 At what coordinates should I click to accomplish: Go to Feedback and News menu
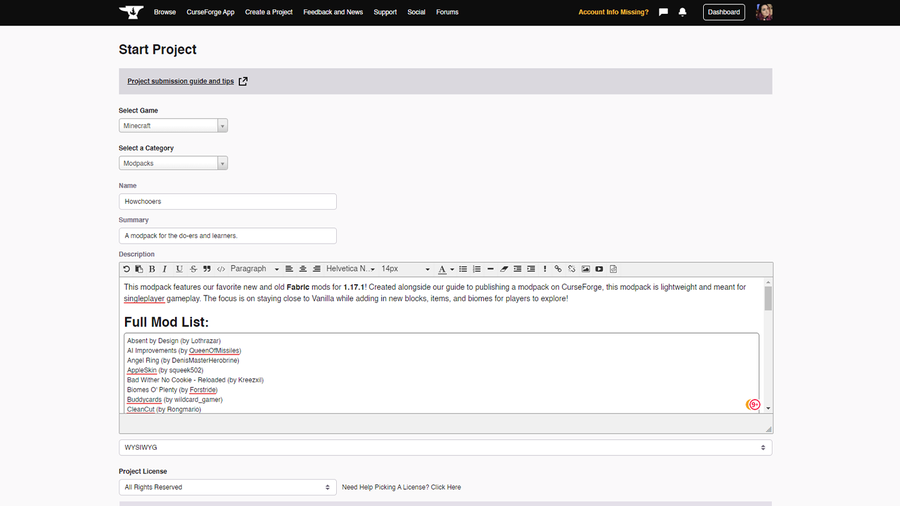333,12
